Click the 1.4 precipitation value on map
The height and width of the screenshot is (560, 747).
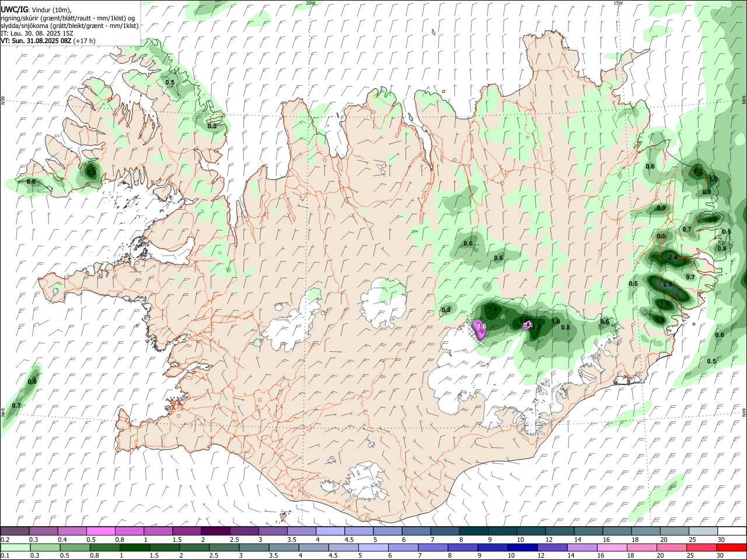[x=493, y=309]
